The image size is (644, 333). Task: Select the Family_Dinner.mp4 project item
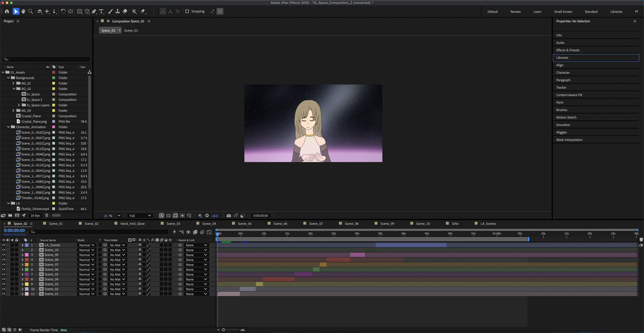pyautogui.click(x=35, y=209)
